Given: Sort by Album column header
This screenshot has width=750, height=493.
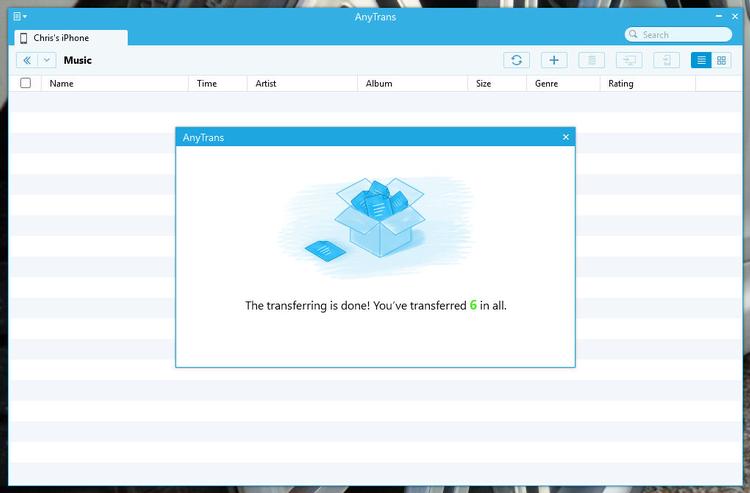Looking at the screenshot, I should [412, 83].
